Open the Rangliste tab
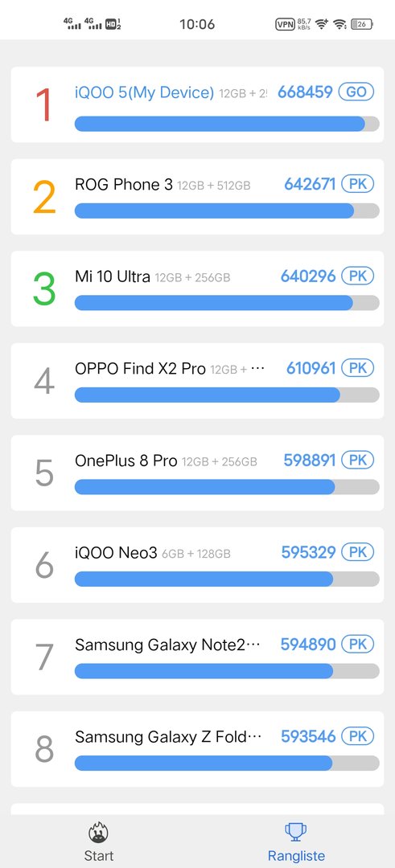The image size is (395, 868). click(296, 841)
